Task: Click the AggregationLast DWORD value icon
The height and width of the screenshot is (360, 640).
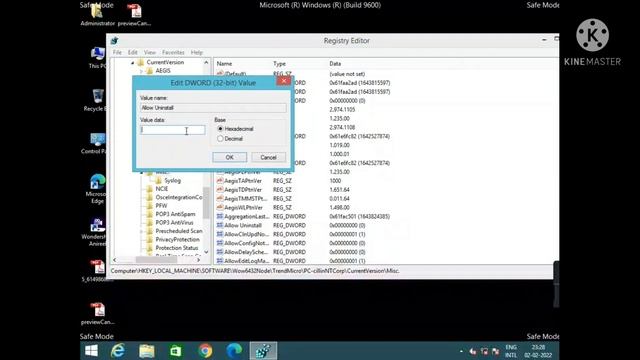Action: [220, 216]
